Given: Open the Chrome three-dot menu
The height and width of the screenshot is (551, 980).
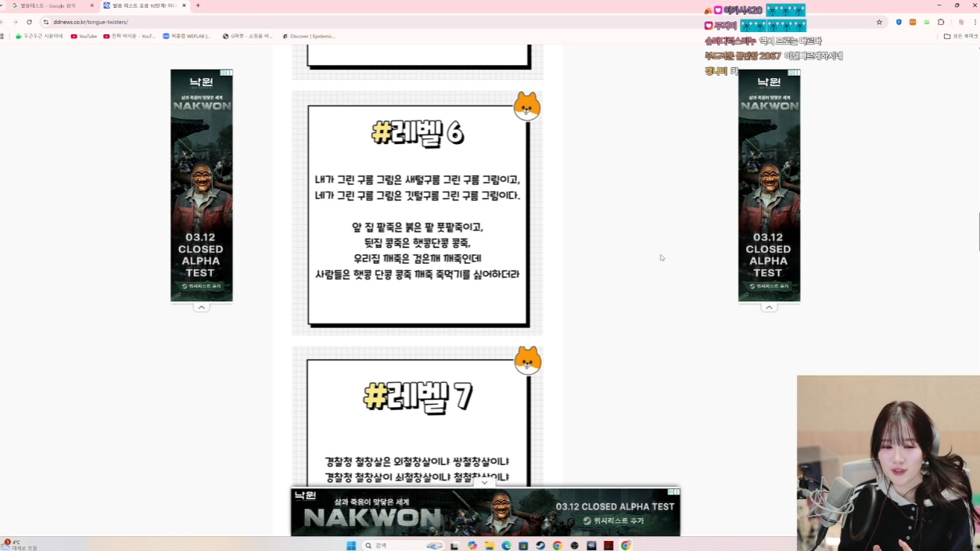Looking at the screenshot, I should pos(975,22).
